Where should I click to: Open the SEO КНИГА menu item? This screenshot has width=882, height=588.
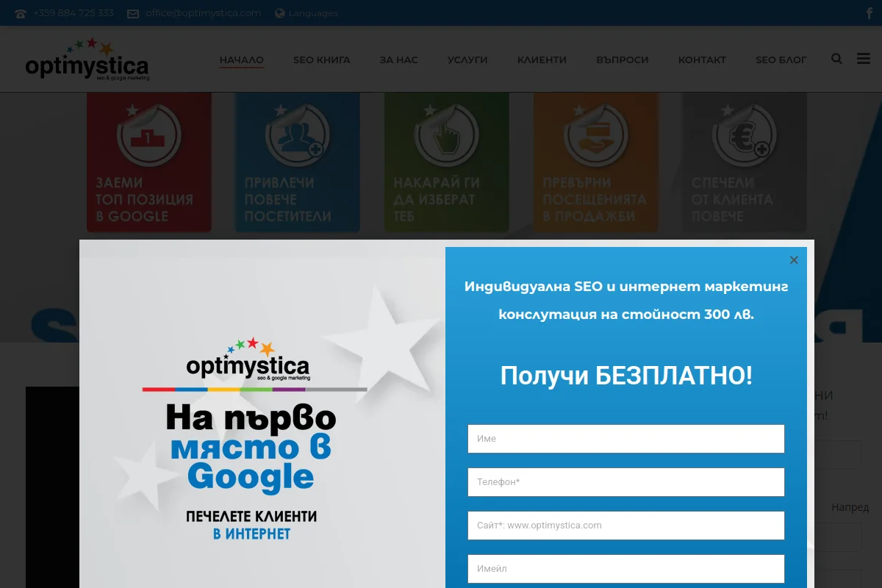point(322,60)
